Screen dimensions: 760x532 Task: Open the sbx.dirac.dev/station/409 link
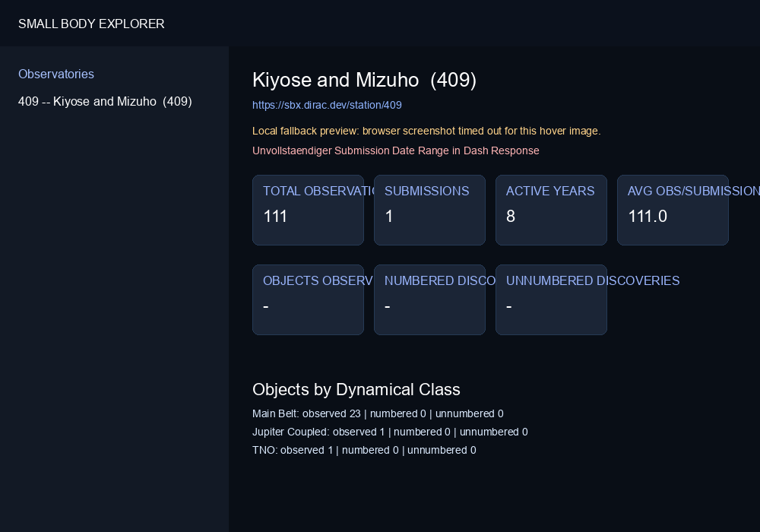point(327,105)
